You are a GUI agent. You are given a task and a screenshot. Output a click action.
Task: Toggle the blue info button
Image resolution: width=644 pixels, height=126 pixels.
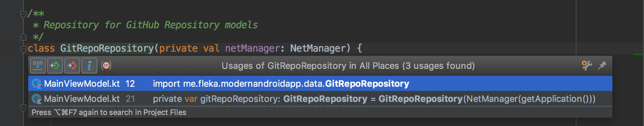(x=89, y=65)
